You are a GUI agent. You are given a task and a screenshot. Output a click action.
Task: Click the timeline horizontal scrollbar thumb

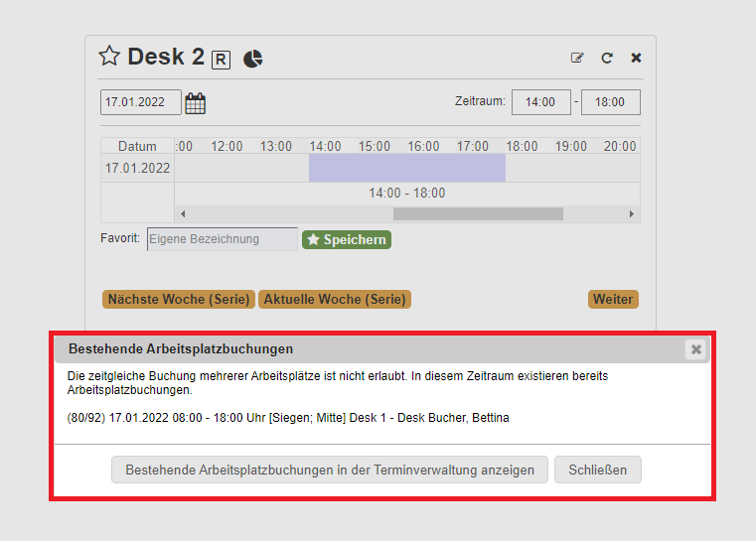(478, 213)
